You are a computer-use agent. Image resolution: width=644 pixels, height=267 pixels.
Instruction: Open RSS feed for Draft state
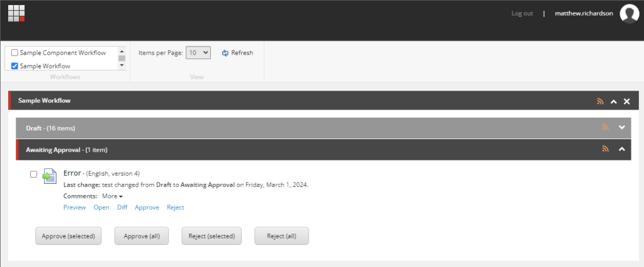tap(606, 128)
